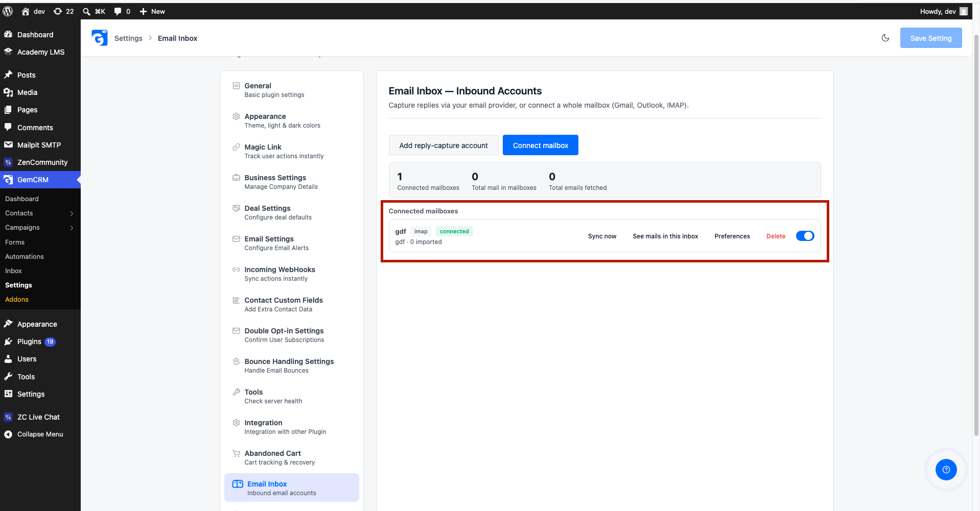Open the search ⌘K icon
This screenshot has height=511, width=980.
pyautogui.click(x=86, y=11)
